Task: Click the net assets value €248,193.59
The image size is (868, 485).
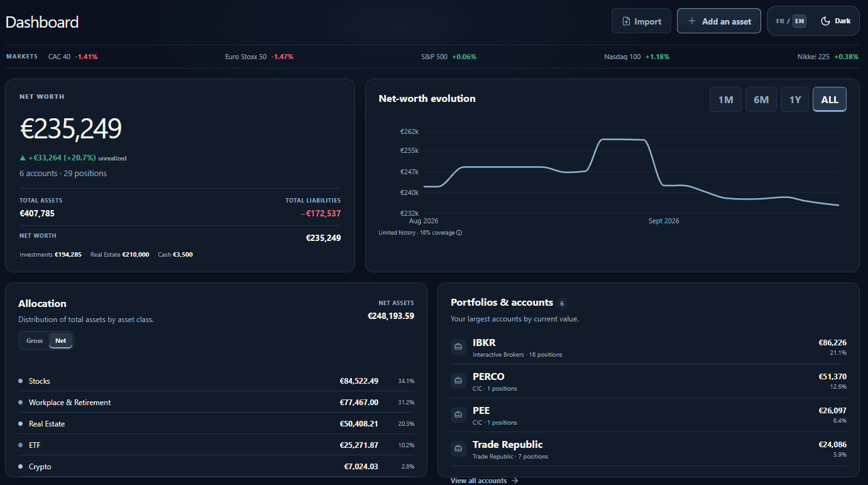Action: pos(391,316)
